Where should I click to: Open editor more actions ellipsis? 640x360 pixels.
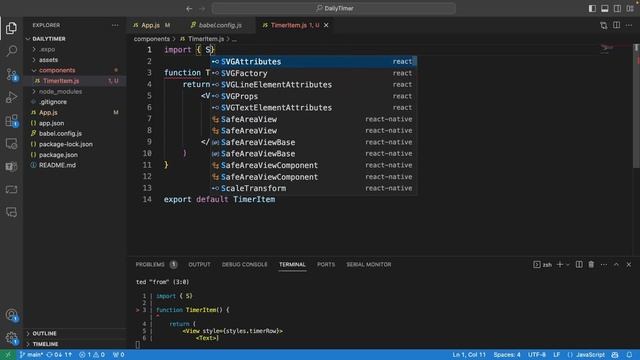[x=629, y=25]
